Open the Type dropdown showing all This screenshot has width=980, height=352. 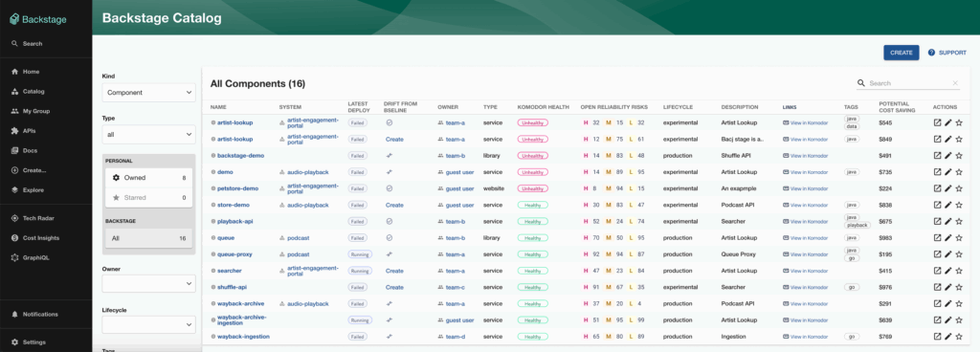tap(148, 134)
